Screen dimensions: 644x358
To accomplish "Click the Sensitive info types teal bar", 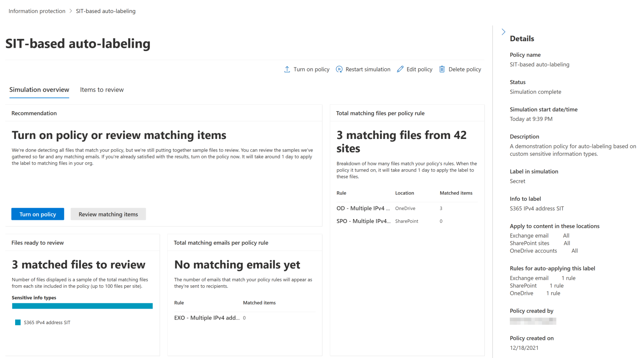I will coord(82,306).
